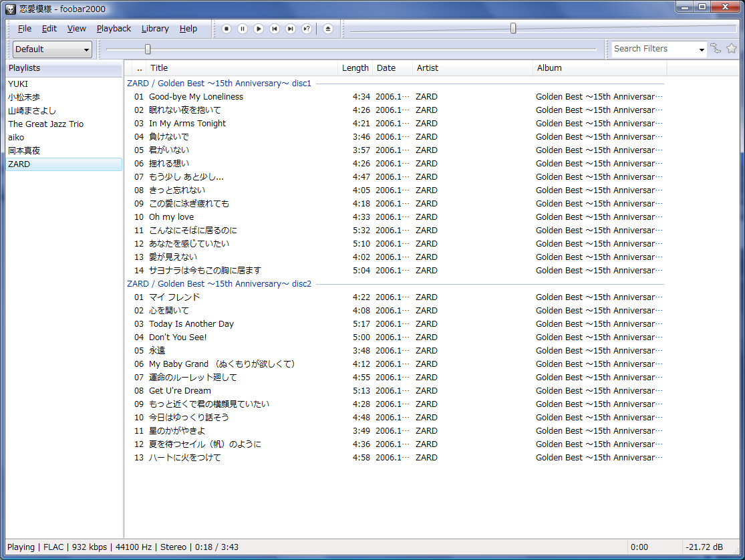The width and height of the screenshot is (745, 560).
Task: Click the Artist column header
Action: [428, 68]
